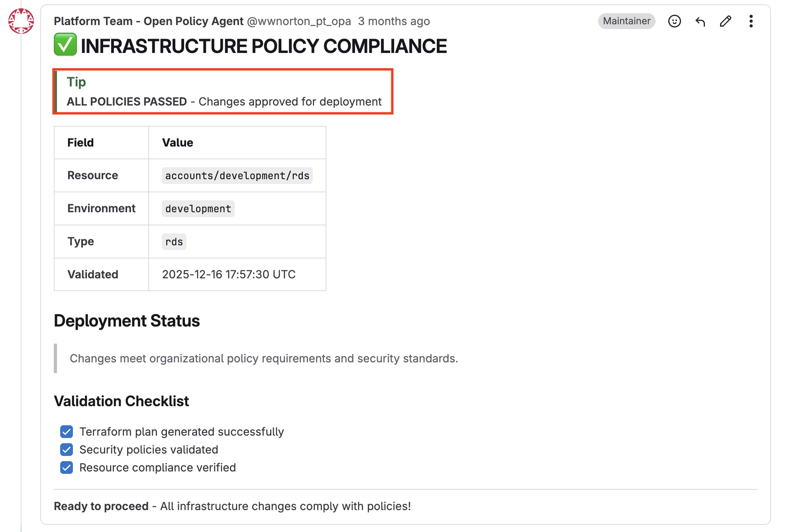Viewport: 789px width, 532px height.
Task: Click the Environment field cell
Action: pyautogui.click(x=101, y=209)
